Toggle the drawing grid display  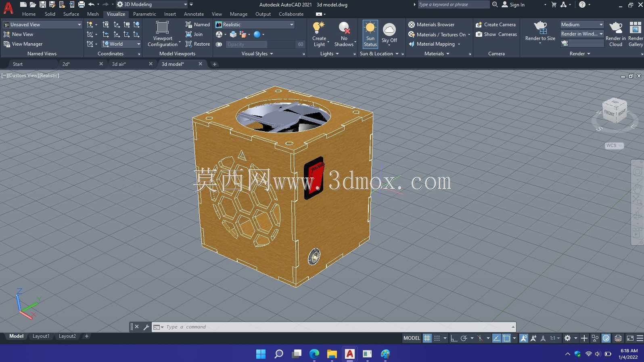click(427, 338)
